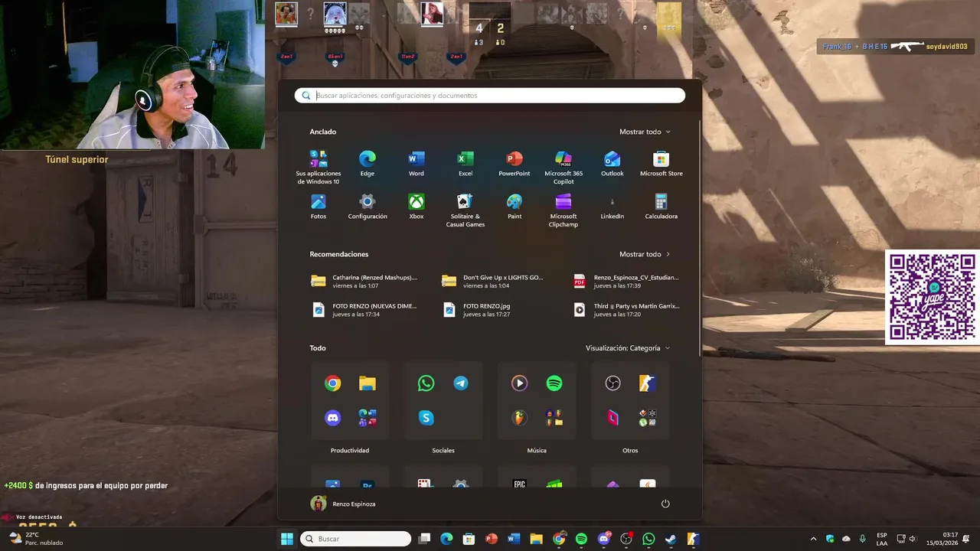
Task: Open Outlook from the pinned apps
Action: (612, 164)
